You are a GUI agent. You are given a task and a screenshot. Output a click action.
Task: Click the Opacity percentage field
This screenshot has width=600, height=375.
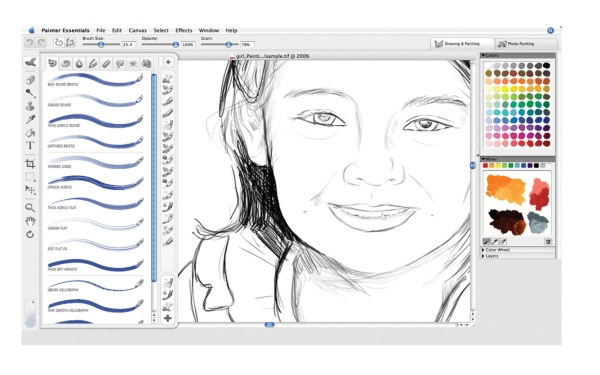(x=188, y=45)
